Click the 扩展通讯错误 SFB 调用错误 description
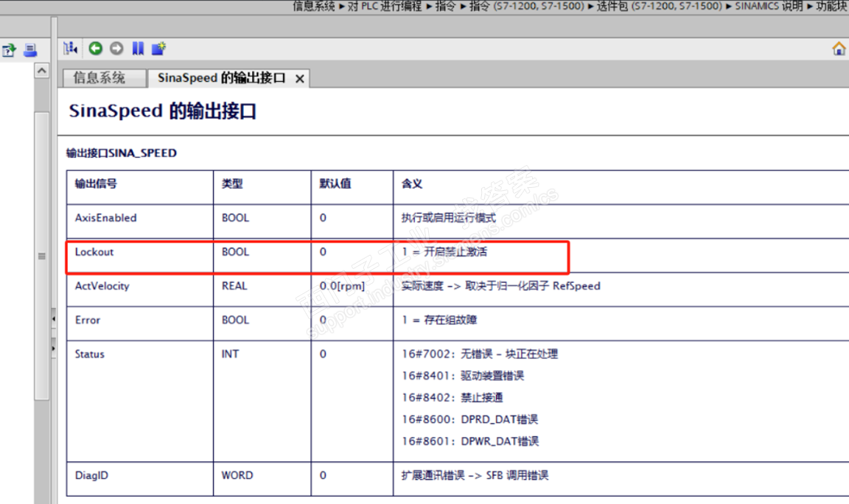849x504 pixels. point(475,476)
